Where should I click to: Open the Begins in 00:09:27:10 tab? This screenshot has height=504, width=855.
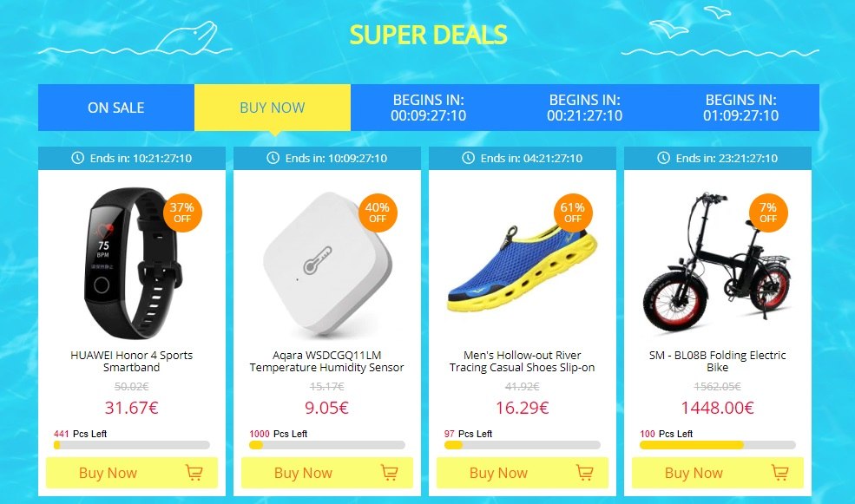[429, 108]
